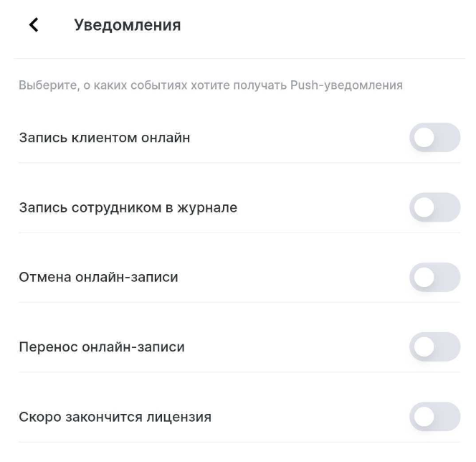Click the Скоро закончится лицензия label
This screenshot has width=476, height=462.
coord(115,417)
